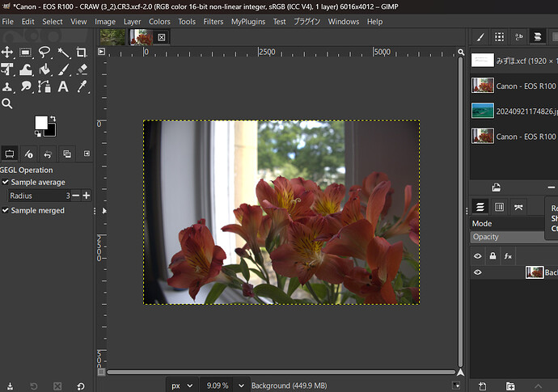Activate the Crop tool
This screenshot has height=392, width=558.
(x=82, y=53)
